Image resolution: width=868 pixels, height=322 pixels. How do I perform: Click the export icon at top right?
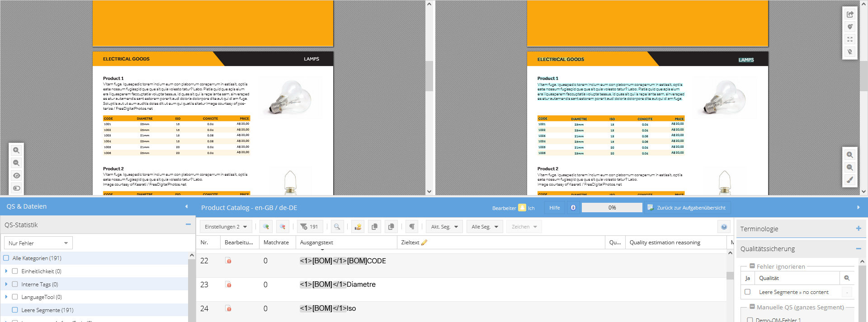850,14
